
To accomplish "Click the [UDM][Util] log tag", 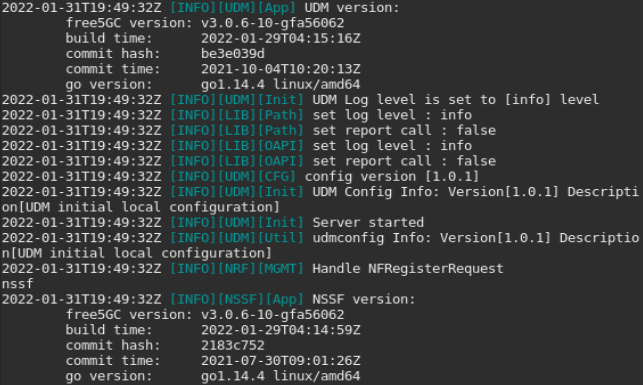I will [261, 238].
